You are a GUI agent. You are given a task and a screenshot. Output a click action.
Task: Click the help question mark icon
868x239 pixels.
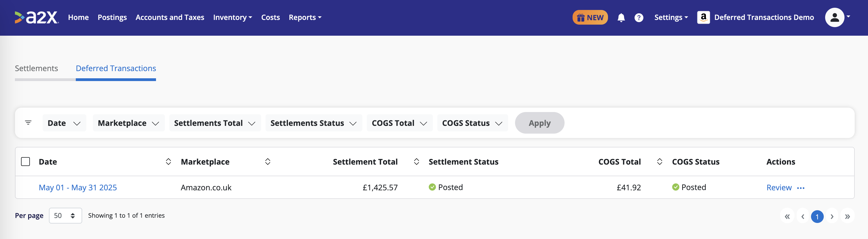(638, 17)
